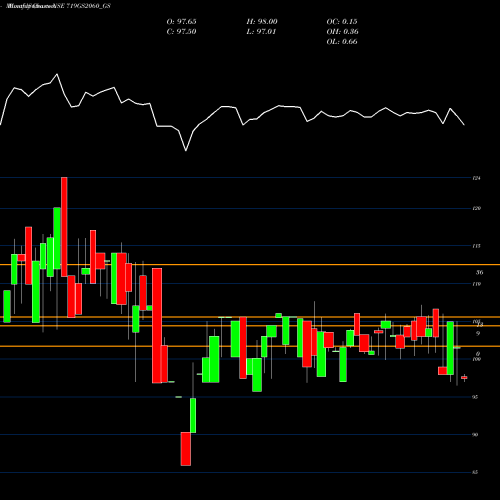This screenshot has width=500, height=500.
Task: Select the low price text L: 97.01
Action: coord(261,32)
